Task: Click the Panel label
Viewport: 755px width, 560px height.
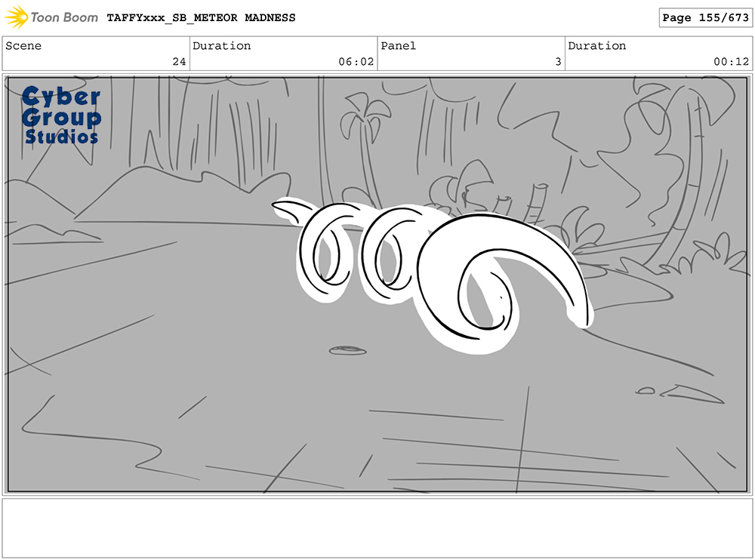Action: pyautogui.click(x=398, y=46)
